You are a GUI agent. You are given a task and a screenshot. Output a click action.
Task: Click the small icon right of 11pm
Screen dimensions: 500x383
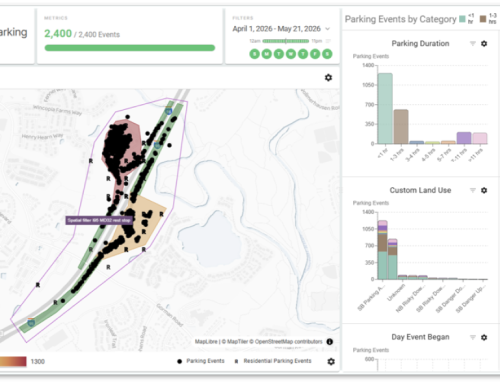tap(328, 41)
